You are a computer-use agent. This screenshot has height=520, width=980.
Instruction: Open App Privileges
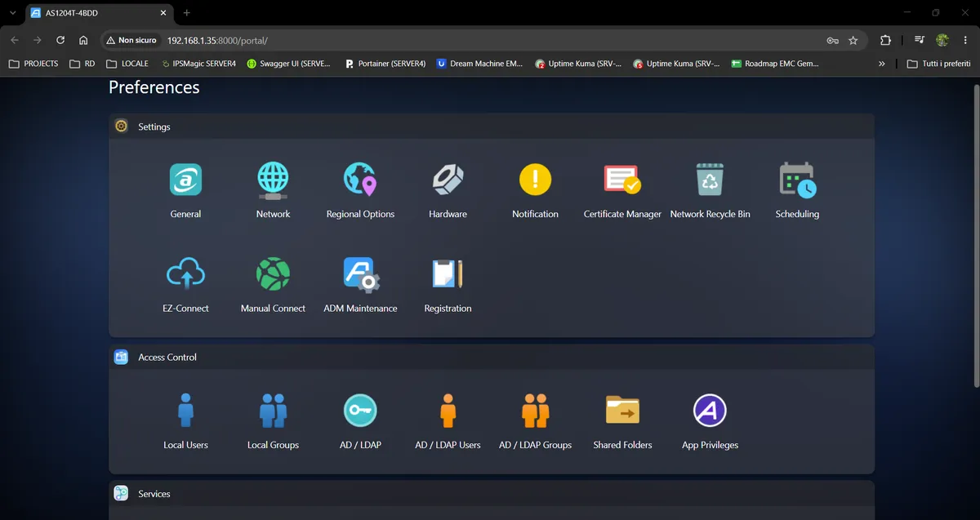click(x=710, y=411)
